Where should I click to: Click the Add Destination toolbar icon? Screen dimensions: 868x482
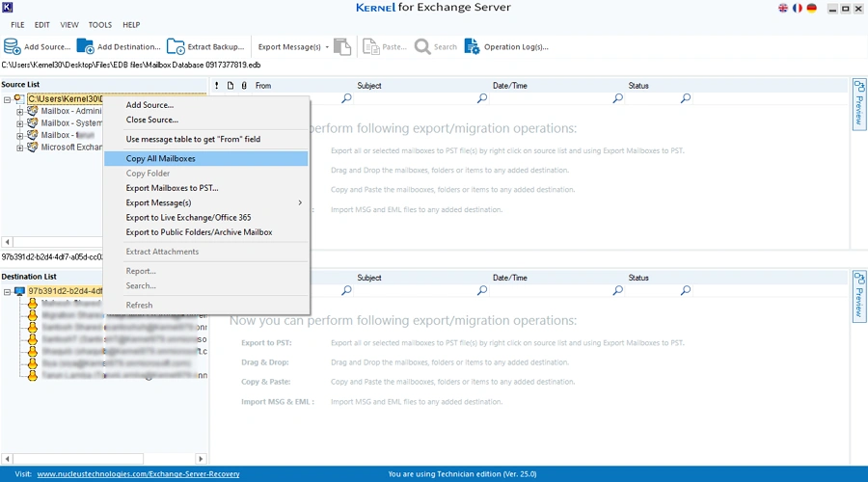click(86, 46)
